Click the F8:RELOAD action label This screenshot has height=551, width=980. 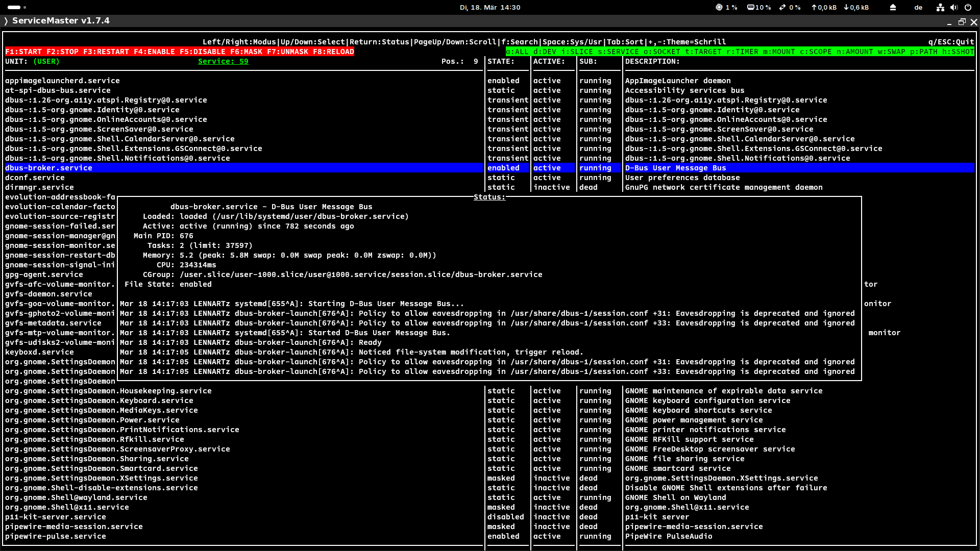click(333, 52)
